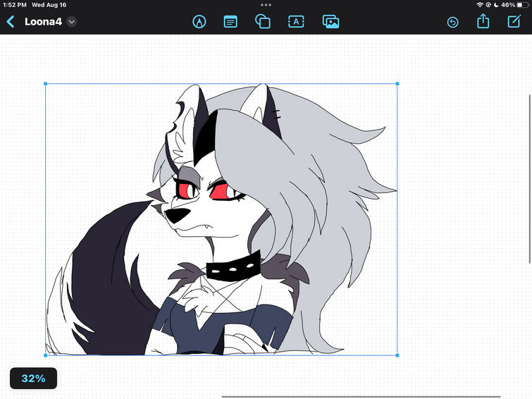The height and width of the screenshot is (399, 532).
Task: Tap the Wi-Fi status icon
Action: tap(480, 5)
